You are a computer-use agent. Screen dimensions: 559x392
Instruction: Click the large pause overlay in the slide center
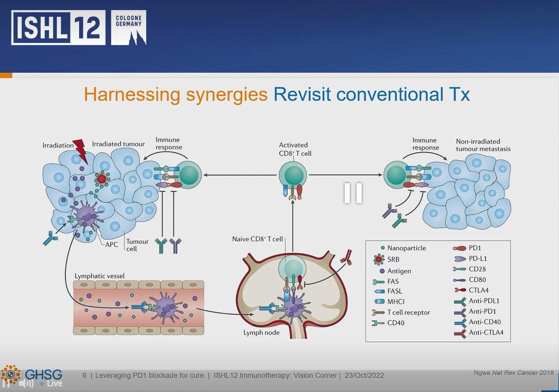click(x=353, y=192)
